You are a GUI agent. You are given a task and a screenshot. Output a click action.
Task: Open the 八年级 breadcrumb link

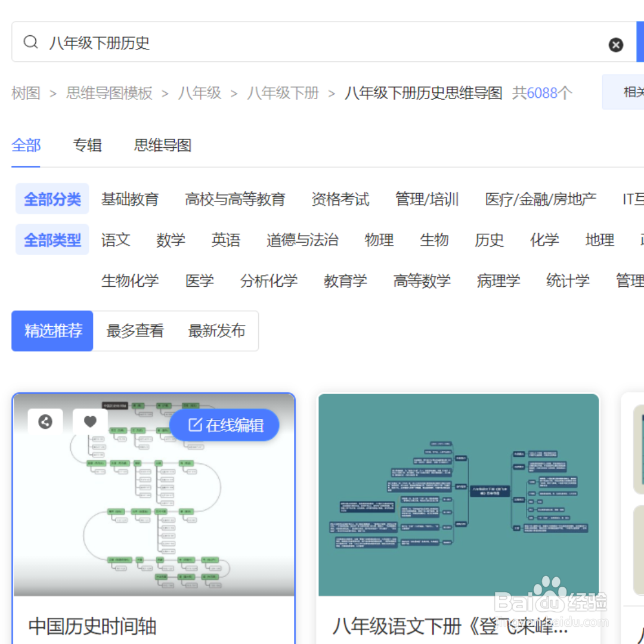point(200,93)
